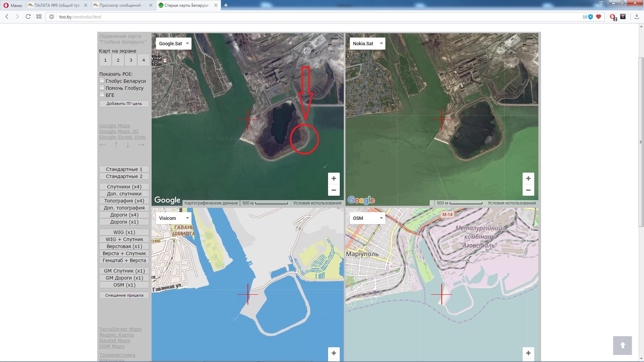
Task: Reload the page with the refresh icon
Action: tap(28, 17)
